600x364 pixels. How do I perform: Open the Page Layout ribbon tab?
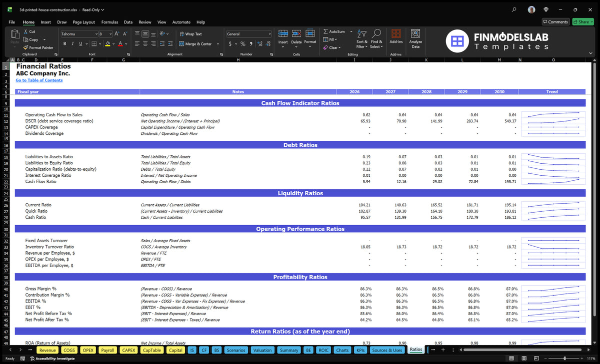pyautogui.click(x=83, y=22)
